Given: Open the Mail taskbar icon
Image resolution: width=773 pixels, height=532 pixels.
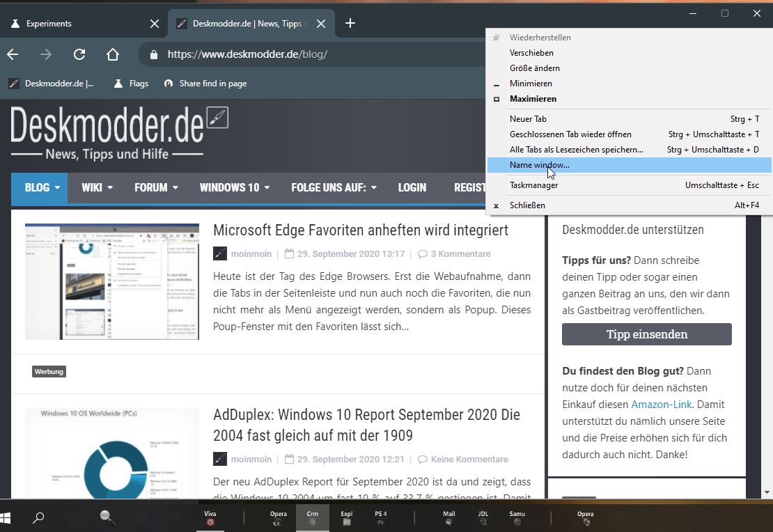Looking at the screenshot, I should [x=448, y=517].
